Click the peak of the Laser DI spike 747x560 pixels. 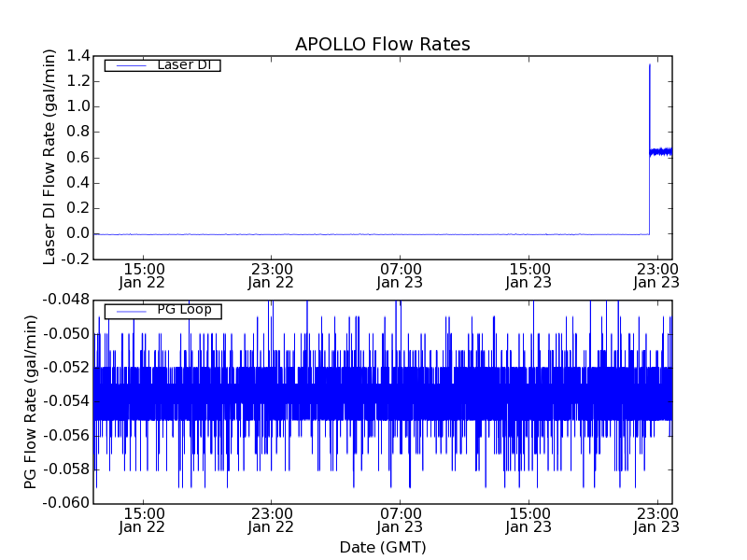tap(649, 64)
